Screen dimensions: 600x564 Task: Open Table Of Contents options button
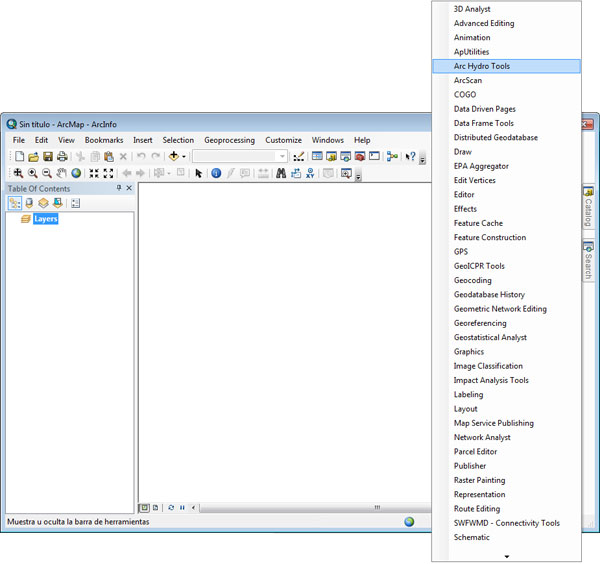pyautogui.click(x=75, y=203)
